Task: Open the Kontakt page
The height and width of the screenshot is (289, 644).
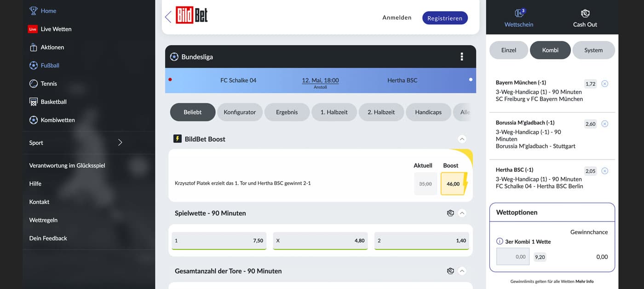Action: (39, 202)
